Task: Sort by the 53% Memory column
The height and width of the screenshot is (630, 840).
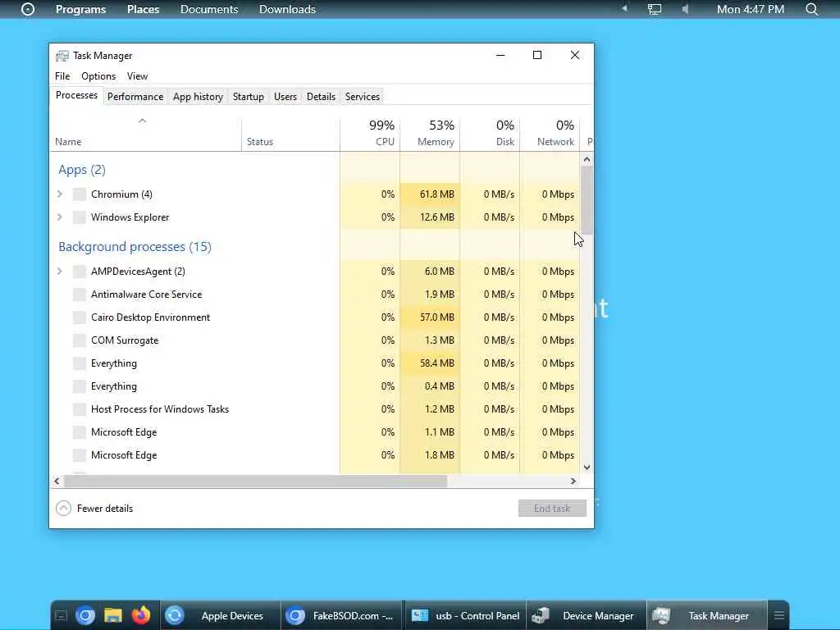Action: point(430,134)
